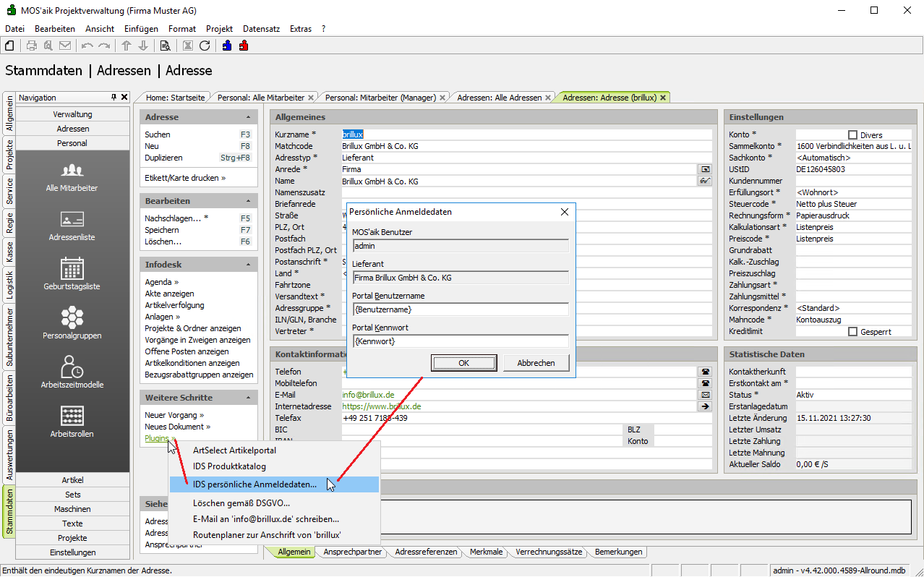Open the Adressenliste navigation icon

pyautogui.click(x=72, y=220)
